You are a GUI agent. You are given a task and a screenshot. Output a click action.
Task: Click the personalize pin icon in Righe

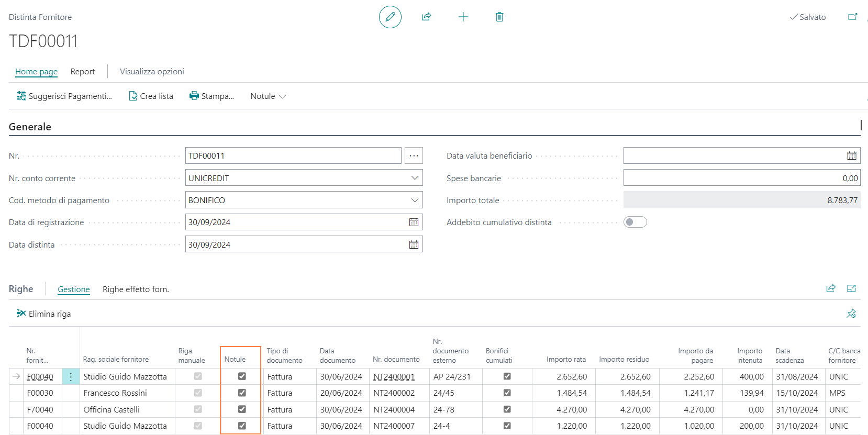click(x=851, y=314)
